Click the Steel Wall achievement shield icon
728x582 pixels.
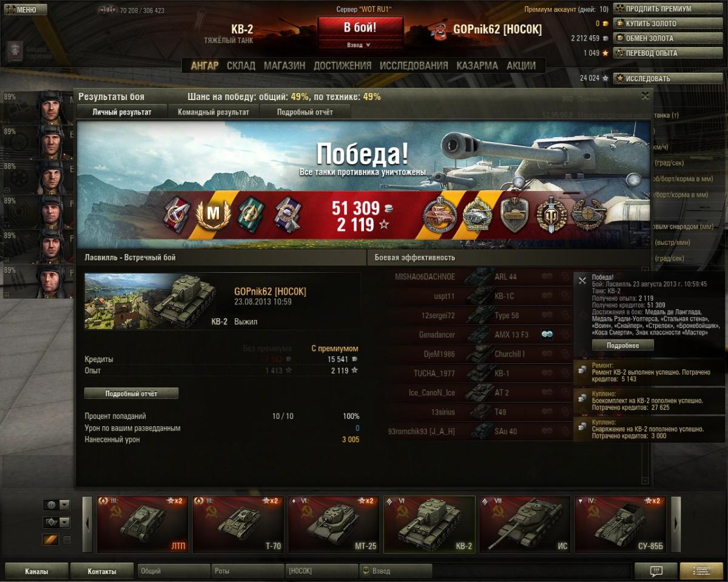tap(514, 215)
